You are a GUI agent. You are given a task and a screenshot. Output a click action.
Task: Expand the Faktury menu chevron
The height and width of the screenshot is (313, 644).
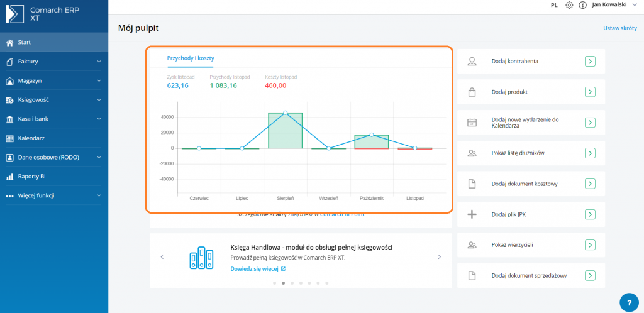[99, 62]
